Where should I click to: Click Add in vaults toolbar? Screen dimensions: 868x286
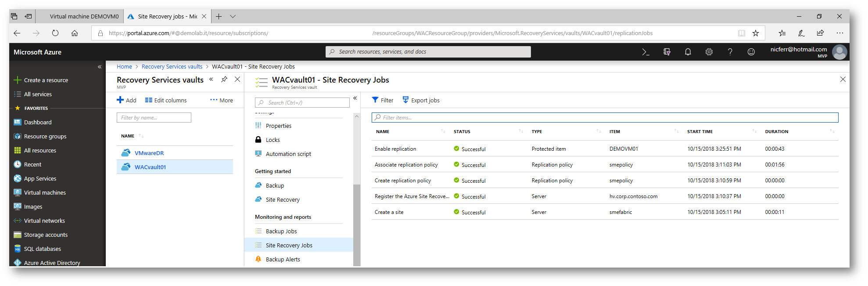[126, 100]
